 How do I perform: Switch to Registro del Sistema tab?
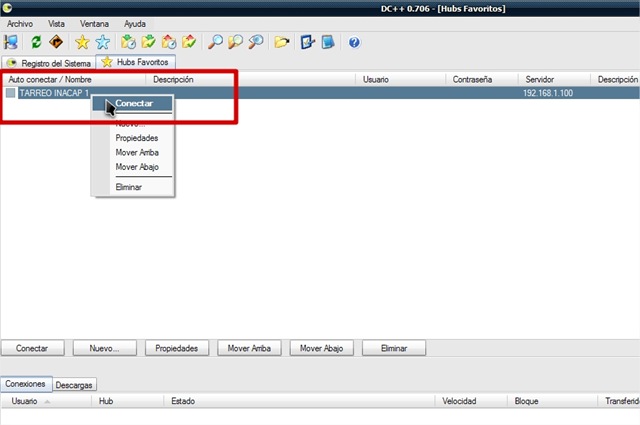49,63
